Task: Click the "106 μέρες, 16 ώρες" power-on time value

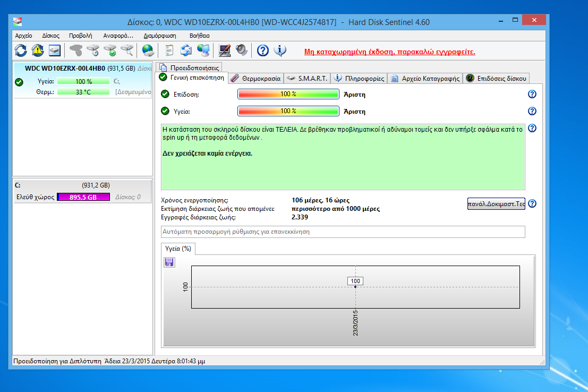Action: 321,200
